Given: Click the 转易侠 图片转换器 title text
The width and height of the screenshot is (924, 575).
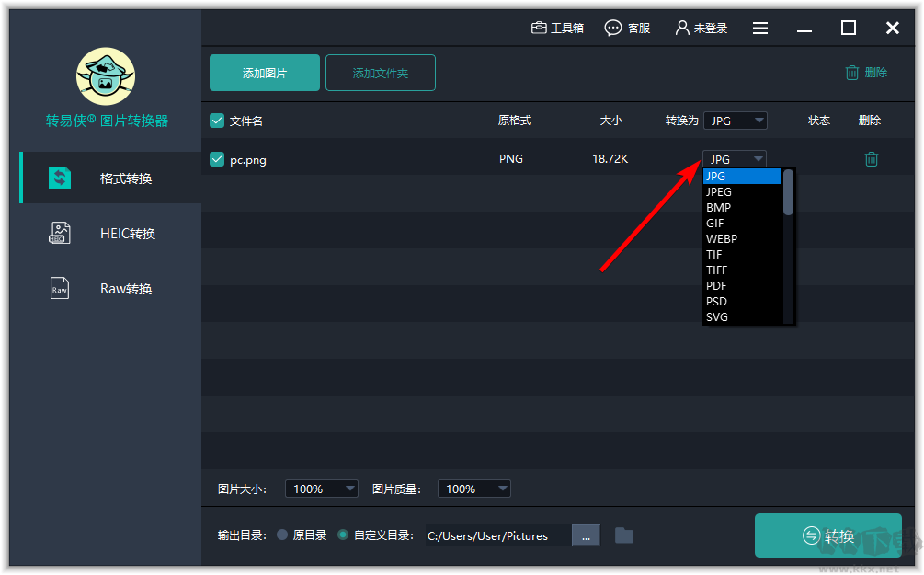Looking at the screenshot, I should point(107,121).
